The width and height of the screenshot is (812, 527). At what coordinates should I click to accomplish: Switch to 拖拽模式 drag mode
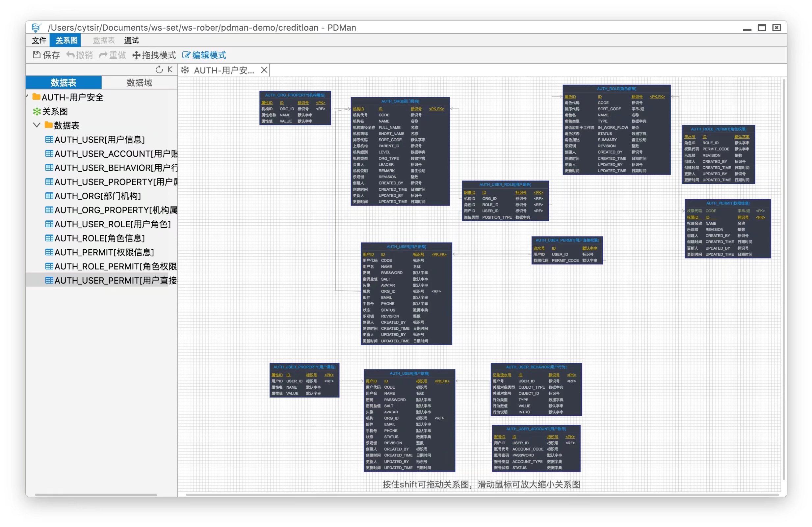pyautogui.click(x=154, y=55)
